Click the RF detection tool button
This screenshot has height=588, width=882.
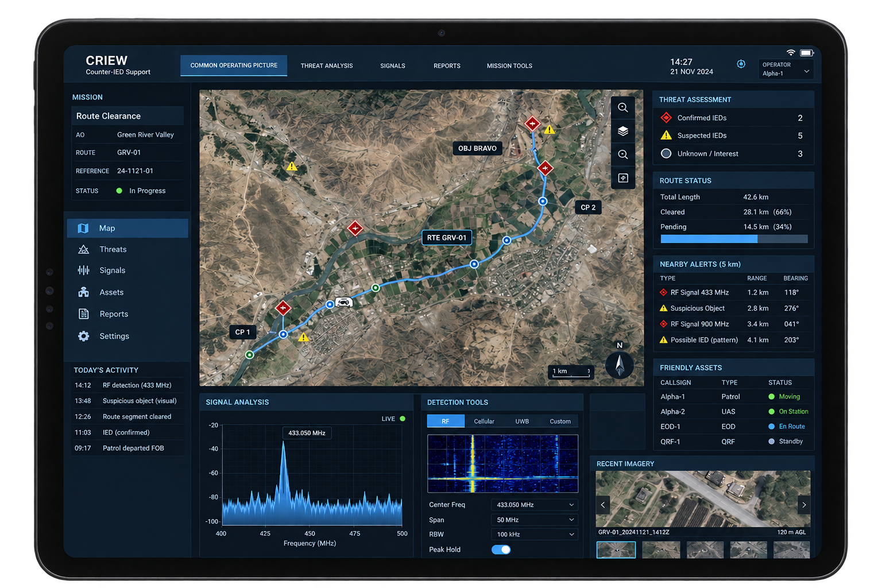(x=446, y=421)
